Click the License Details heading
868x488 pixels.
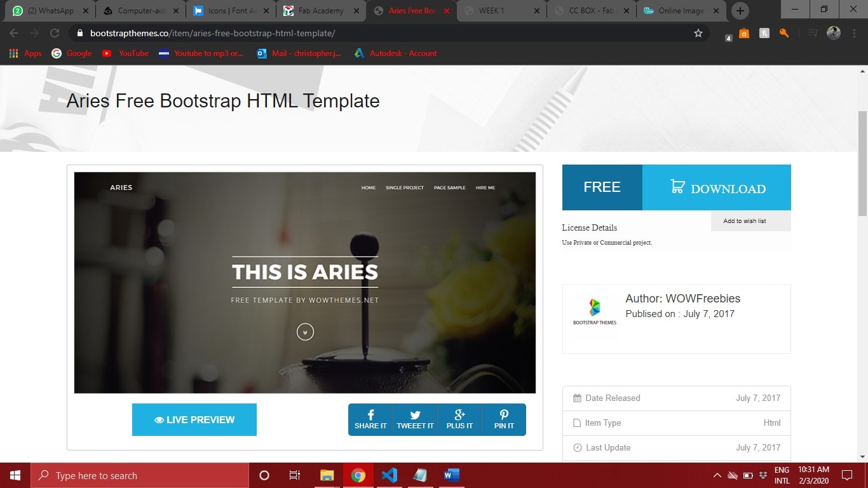tap(590, 227)
